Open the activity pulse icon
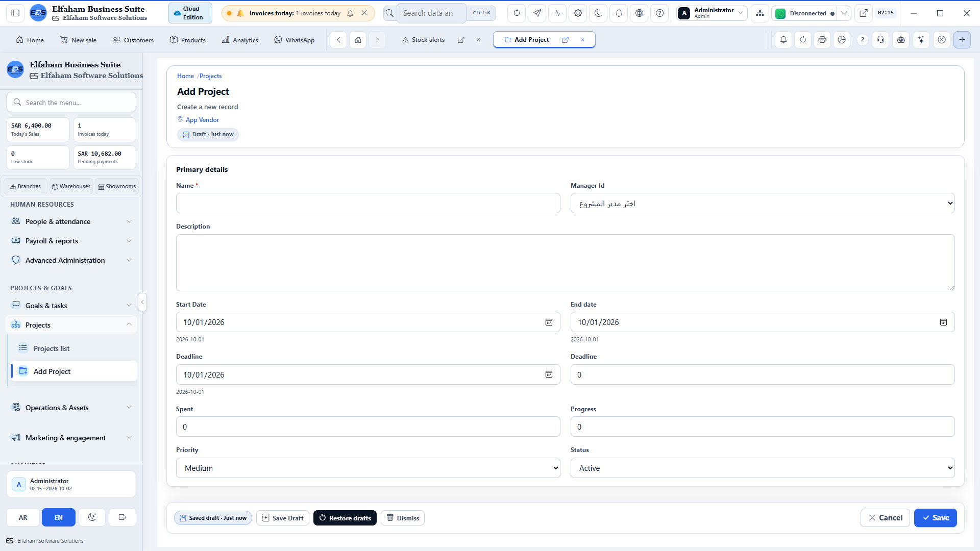Image resolution: width=980 pixels, height=551 pixels. pos(557,13)
